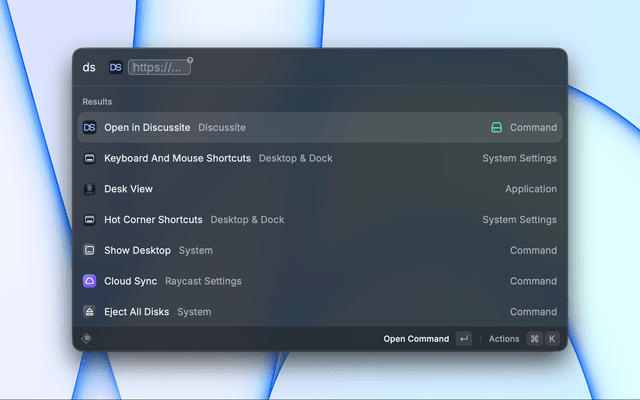The height and width of the screenshot is (400, 640).
Task: Focus the https:// URL argument field
Action: click(159, 67)
